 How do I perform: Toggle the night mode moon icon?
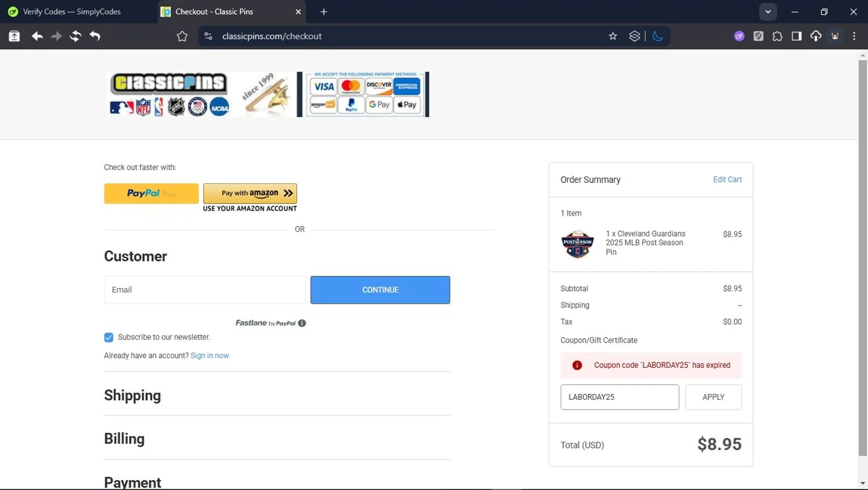coord(658,36)
